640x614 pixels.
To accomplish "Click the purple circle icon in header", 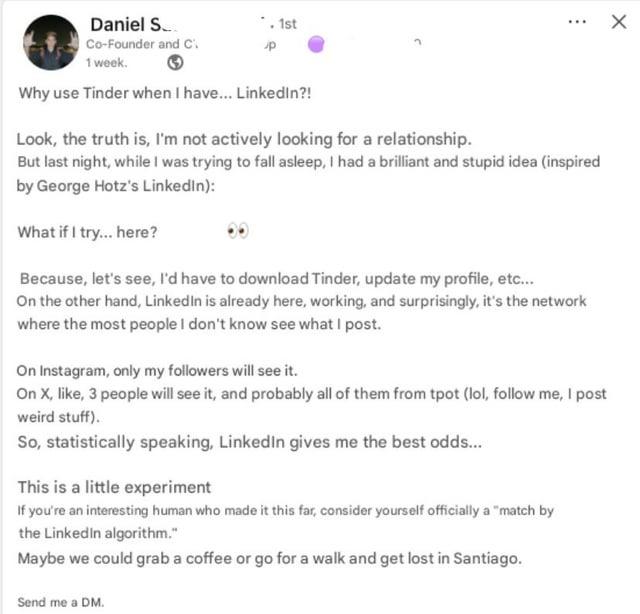I will click(x=317, y=44).
